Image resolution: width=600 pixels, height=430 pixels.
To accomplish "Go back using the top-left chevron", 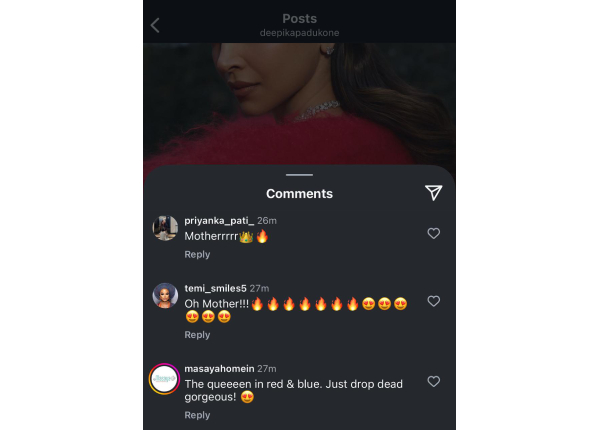I will pyautogui.click(x=155, y=25).
